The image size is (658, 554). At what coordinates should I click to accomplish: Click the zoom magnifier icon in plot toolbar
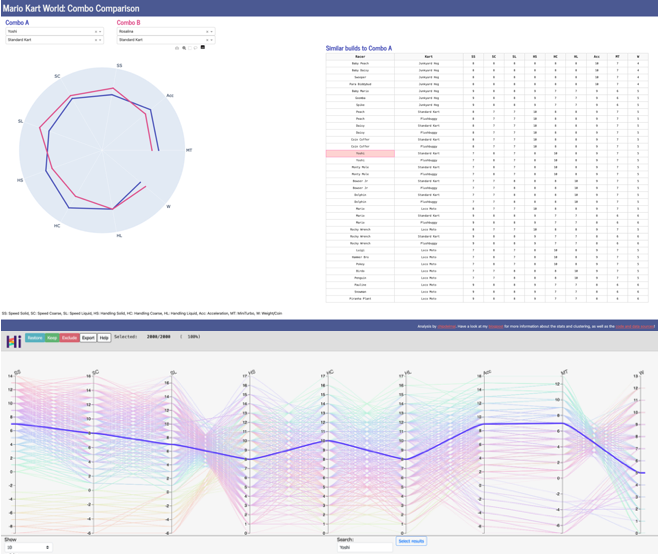tap(185, 48)
